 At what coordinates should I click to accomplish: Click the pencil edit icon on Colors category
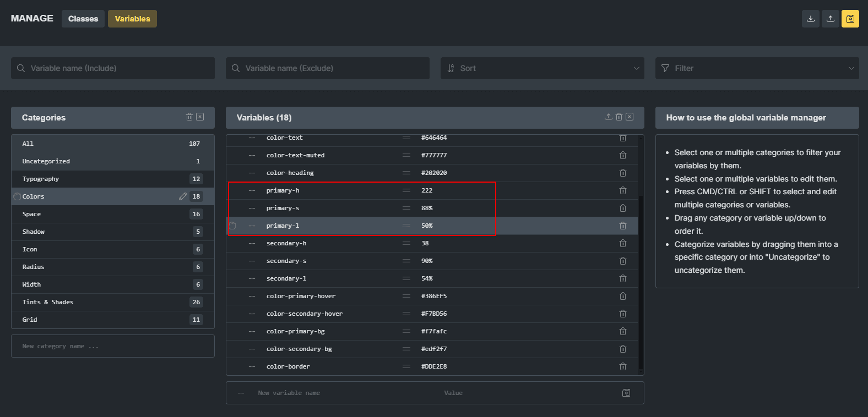click(x=183, y=196)
